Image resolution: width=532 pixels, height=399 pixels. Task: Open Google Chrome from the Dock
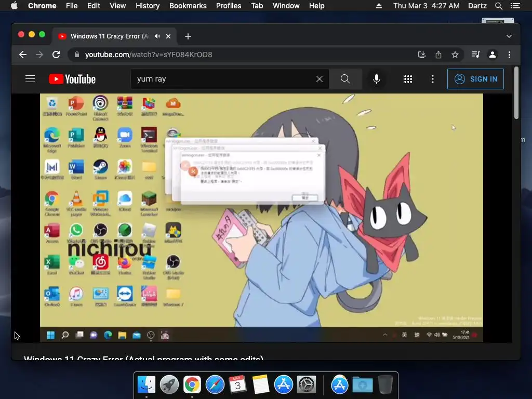(192, 385)
